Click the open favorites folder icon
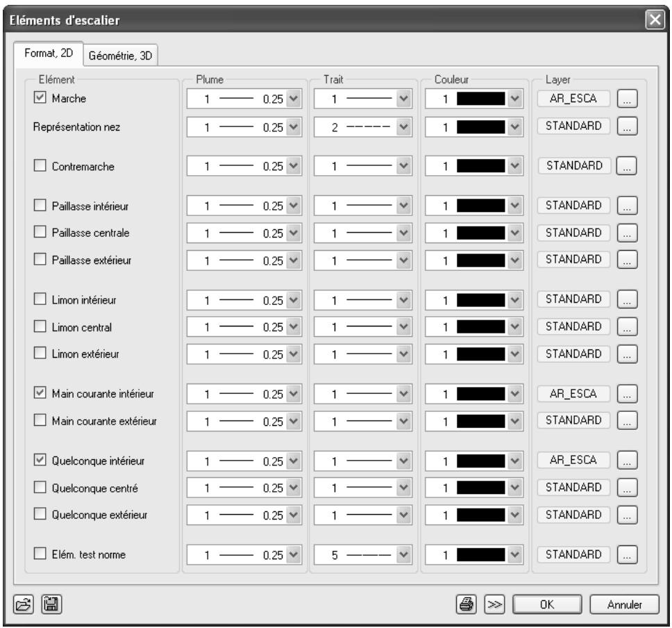 click(x=23, y=604)
